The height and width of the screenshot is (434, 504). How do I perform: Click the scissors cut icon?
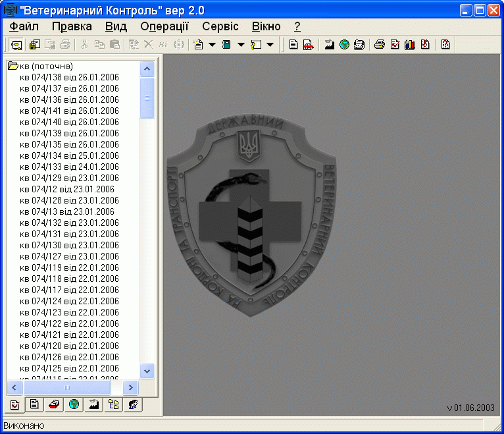click(84, 44)
